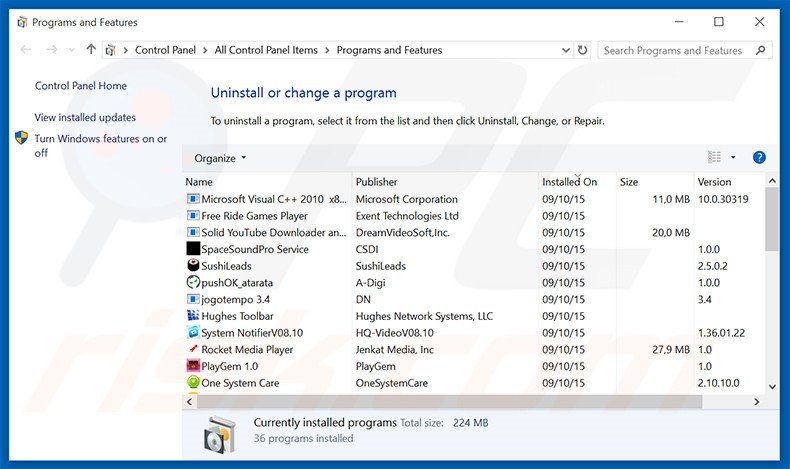Expand the recent locations dropdown arrow
Screen dimensions: 790x469
pyautogui.click(x=71, y=50)
